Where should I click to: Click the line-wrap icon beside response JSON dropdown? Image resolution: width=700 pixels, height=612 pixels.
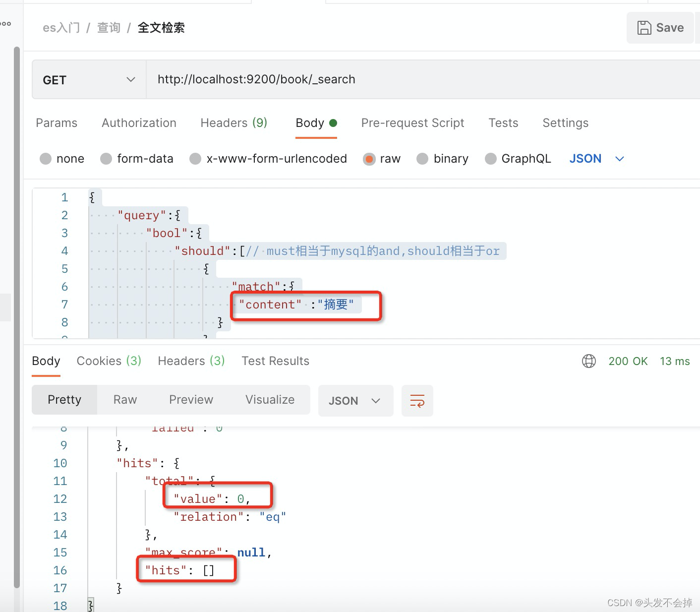(417, 401)
